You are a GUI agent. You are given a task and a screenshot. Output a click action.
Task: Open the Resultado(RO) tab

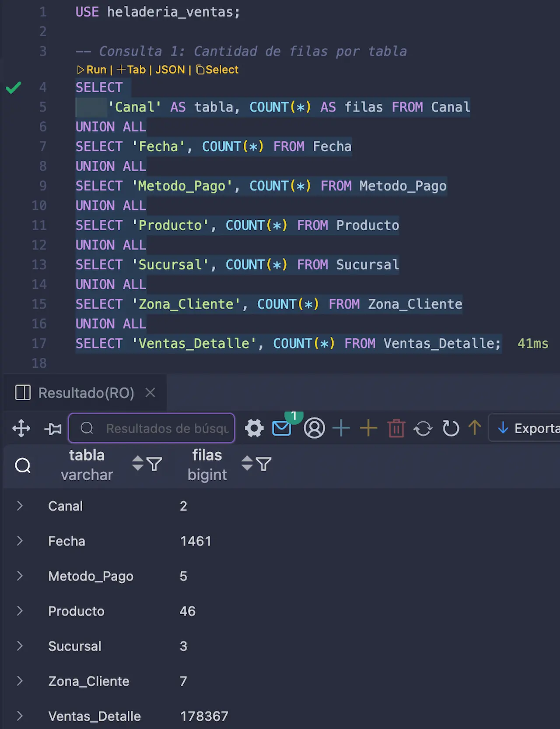(86, 393)
